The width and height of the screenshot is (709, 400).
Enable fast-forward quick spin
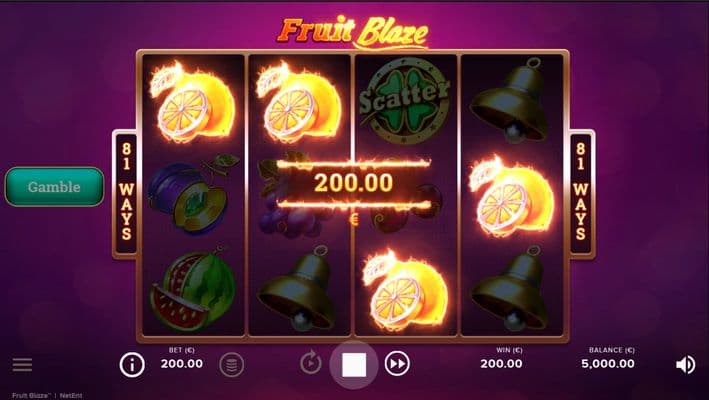(397, 363)
